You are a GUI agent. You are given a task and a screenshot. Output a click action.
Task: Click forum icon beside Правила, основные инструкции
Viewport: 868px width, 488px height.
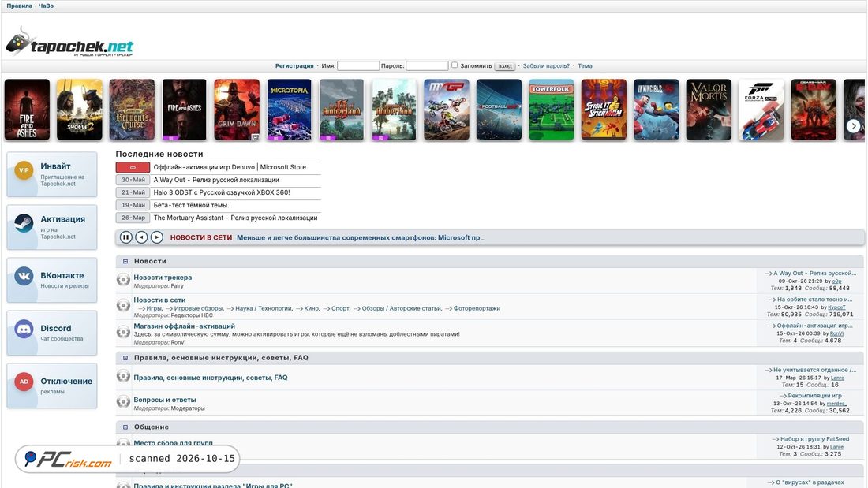point(123,376)
